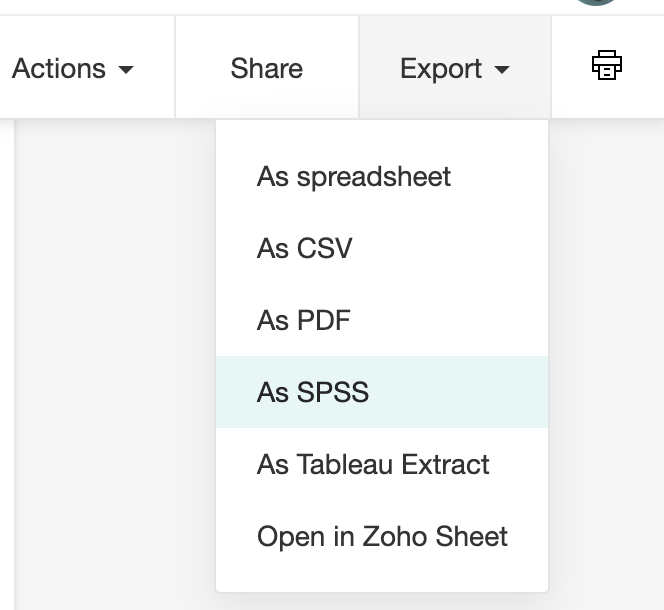Screen dimensions: 664x610
Task: Open the Actions dropdown menu
Action: (72, 68)
